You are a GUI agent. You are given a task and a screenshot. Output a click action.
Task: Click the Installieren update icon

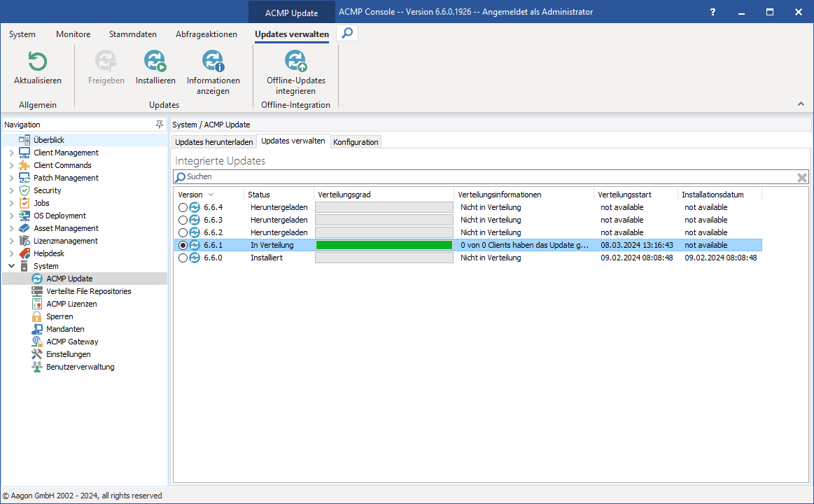tap(155, 62)
